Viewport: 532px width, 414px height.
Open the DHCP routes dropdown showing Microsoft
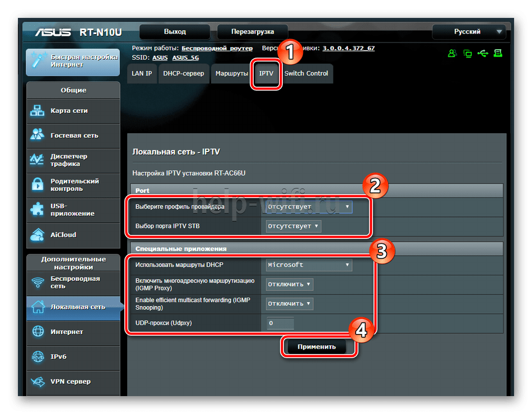click(309, 265)
